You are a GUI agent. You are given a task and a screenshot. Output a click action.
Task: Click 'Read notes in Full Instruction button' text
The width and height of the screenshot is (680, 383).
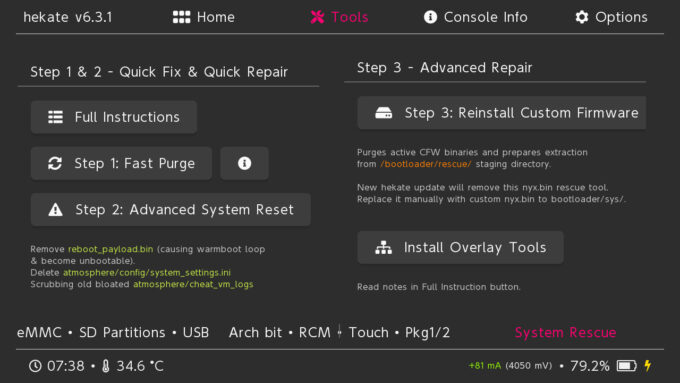[x=438, y=287]
